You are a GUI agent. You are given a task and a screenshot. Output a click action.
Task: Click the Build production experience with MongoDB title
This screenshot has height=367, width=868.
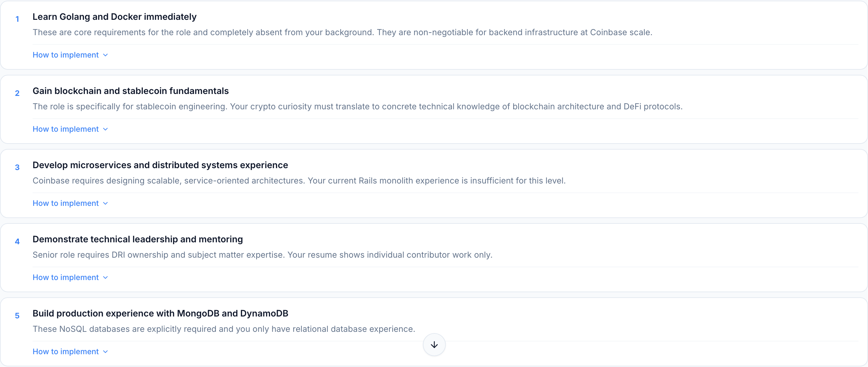click(160, 314)
